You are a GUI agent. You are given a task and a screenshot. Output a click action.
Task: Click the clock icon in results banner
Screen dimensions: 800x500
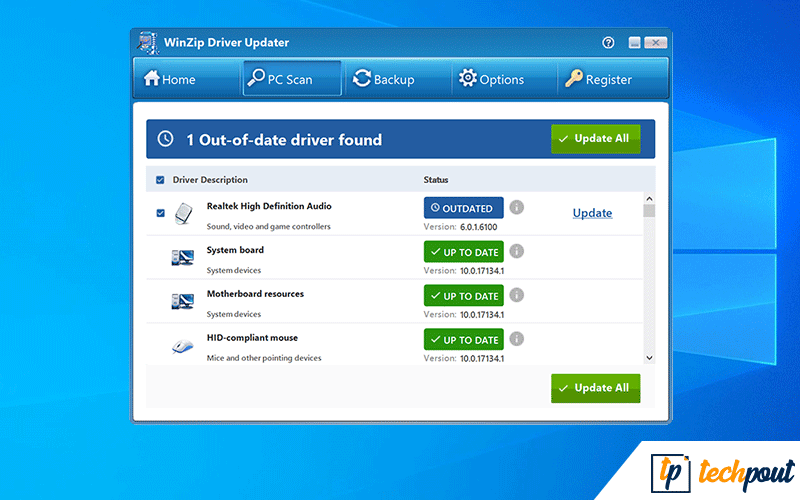coord(165,139)
